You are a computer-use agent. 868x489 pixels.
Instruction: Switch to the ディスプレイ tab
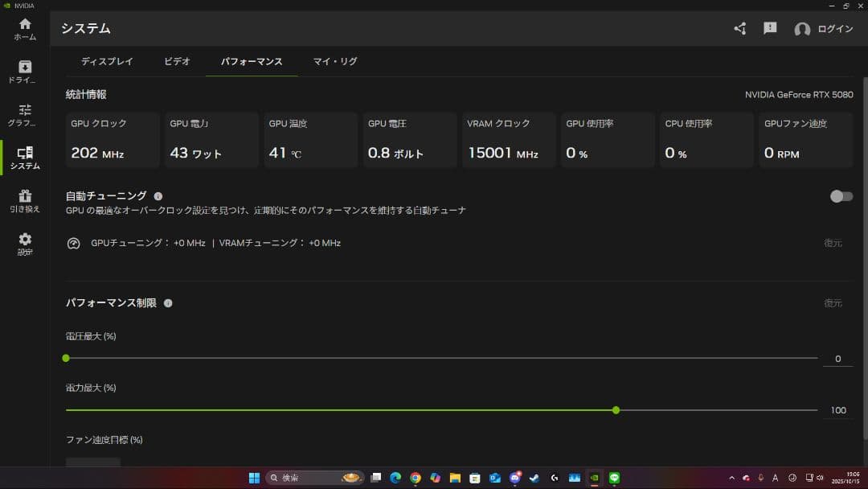108,60
